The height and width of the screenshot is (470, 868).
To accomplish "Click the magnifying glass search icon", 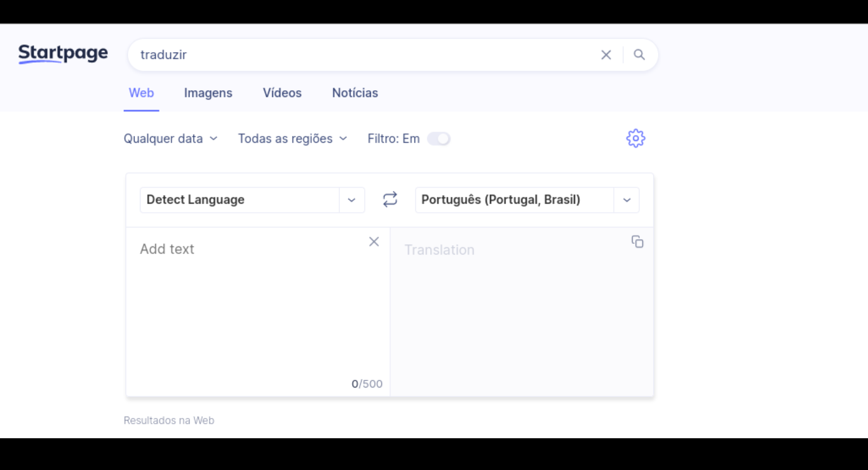I will click(x=639, y=55).
